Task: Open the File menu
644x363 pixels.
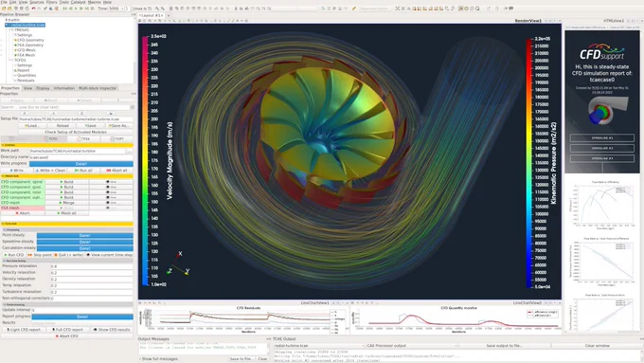Action: pyautogui.click(x=3, y=2)
